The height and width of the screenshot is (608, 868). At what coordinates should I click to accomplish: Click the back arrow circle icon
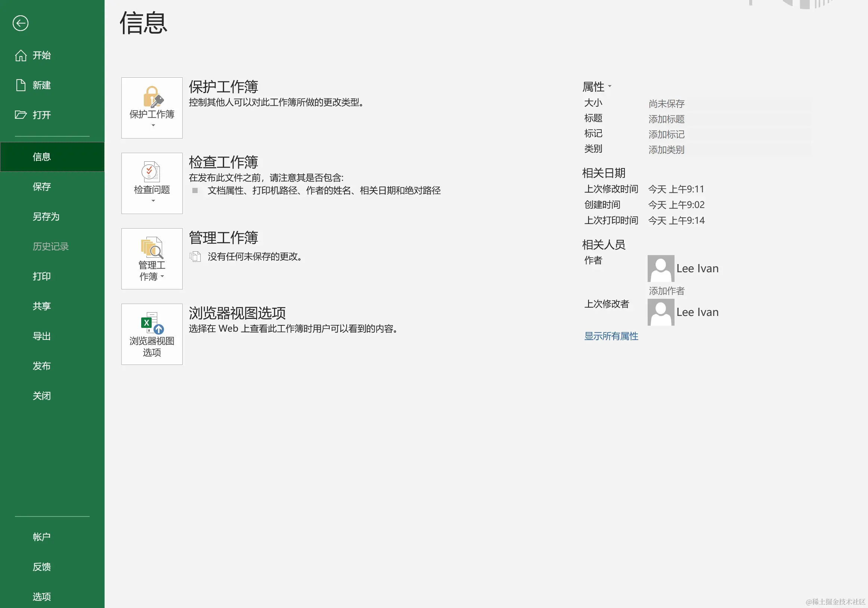tap(21, 24)
